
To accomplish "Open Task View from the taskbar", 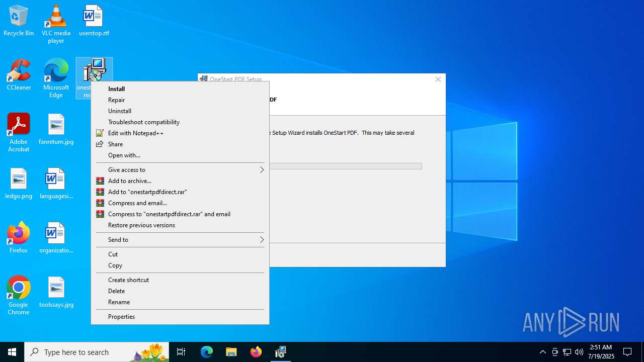I will pyautogui.click(x=181, y=352).
